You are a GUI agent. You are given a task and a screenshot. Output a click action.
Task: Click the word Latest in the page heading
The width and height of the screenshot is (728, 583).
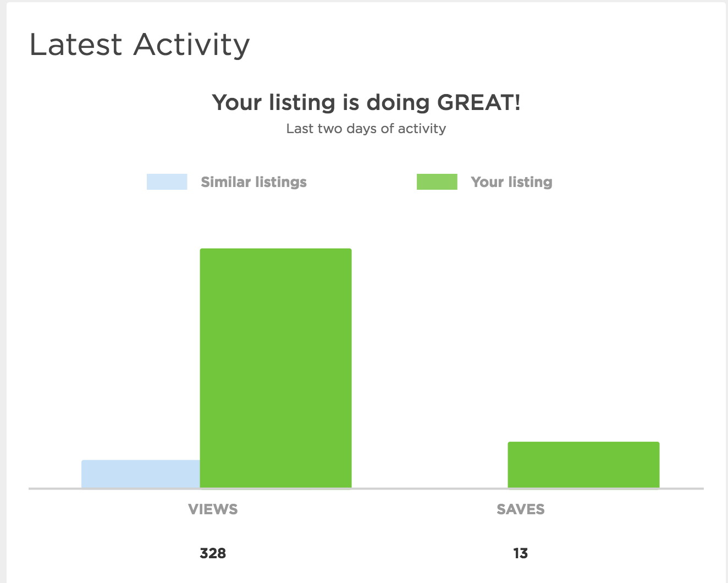[x=76, y=45]
